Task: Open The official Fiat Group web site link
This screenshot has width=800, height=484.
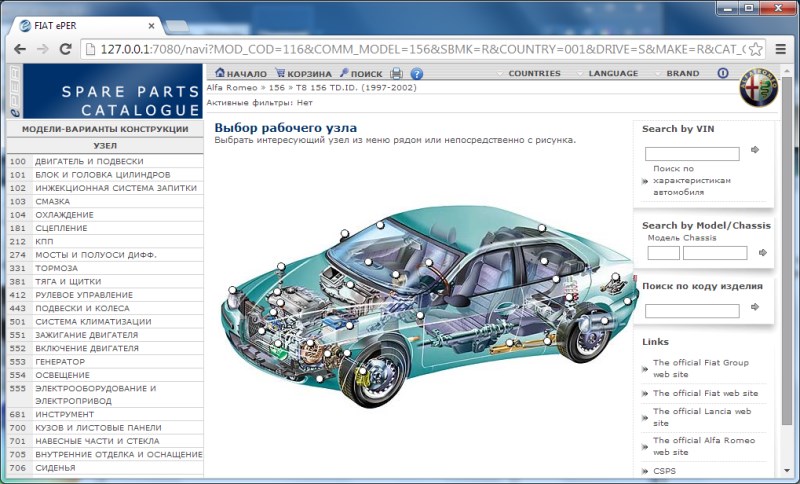Action: pyautogui.click(x=700, y=368)
